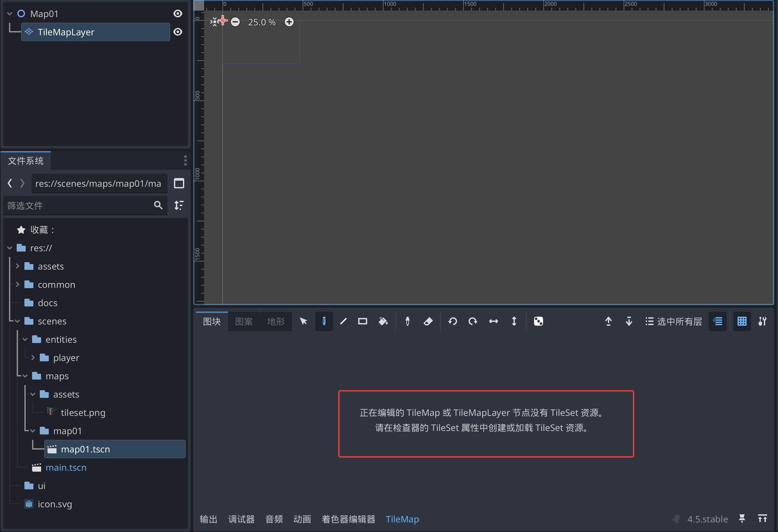
Task: Toggle visibility of Map01 node
Action: pos(177,13)
